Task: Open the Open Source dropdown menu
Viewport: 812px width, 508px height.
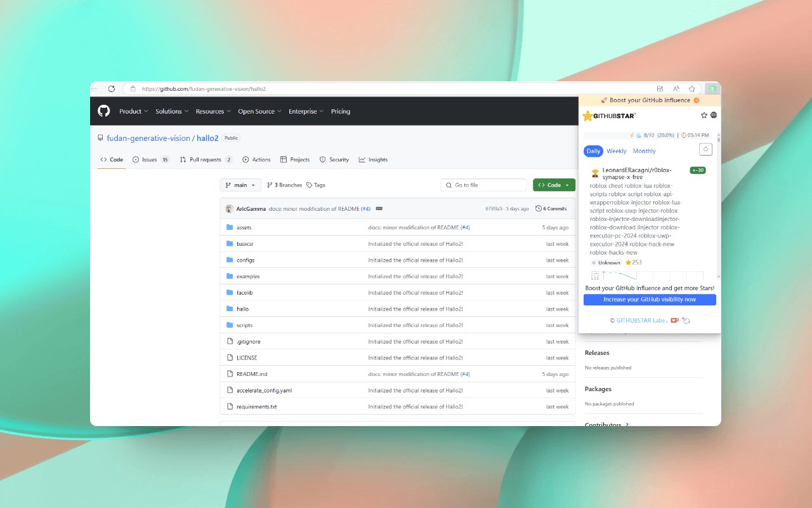Action: pos(259,111)
